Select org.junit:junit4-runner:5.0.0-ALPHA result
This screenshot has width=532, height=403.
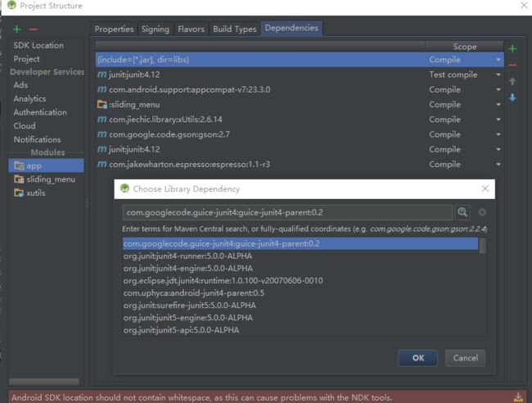300,256
